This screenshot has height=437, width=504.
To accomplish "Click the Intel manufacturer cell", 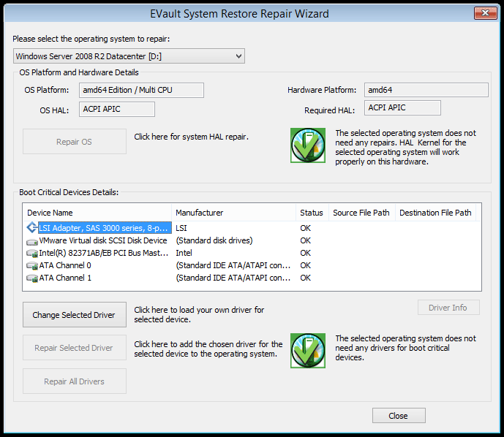I will tap(184, 253).
